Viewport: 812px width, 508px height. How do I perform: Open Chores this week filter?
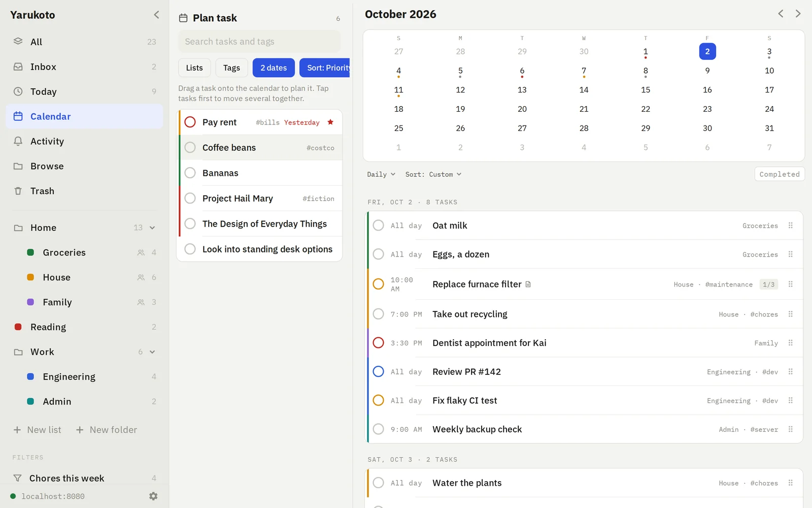tap(84, 478)
